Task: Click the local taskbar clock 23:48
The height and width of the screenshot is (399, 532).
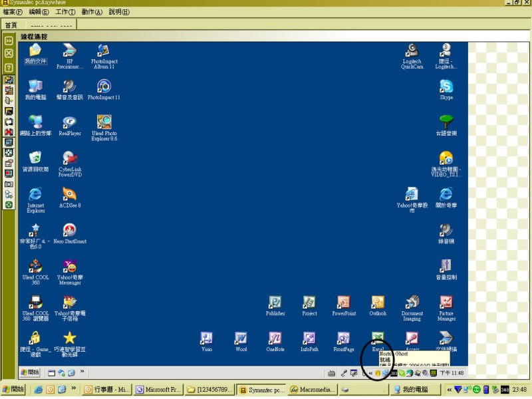Action: pos(520,390)
